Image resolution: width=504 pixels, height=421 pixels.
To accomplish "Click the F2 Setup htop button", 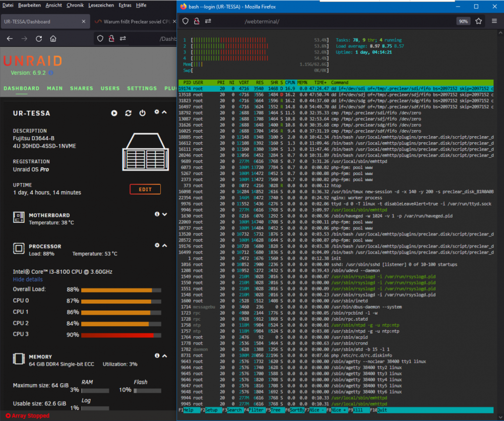I will pyautogui.click(x=211, y=410).
